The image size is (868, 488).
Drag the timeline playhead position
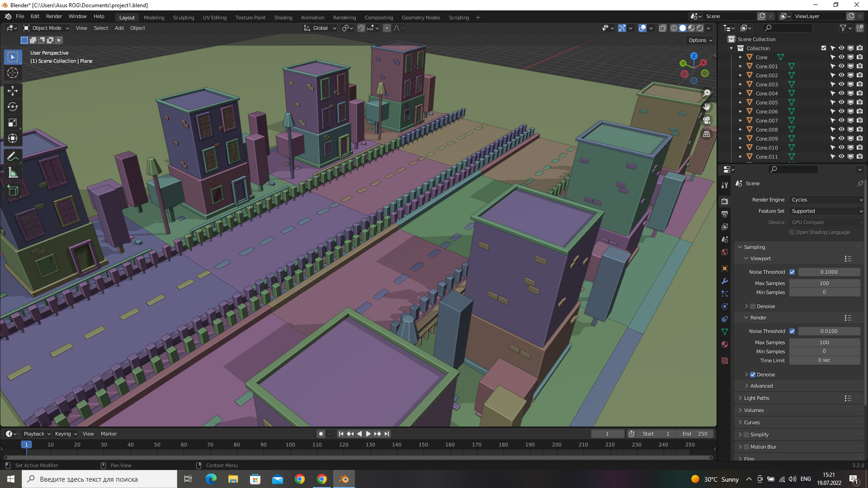(26, 445)
